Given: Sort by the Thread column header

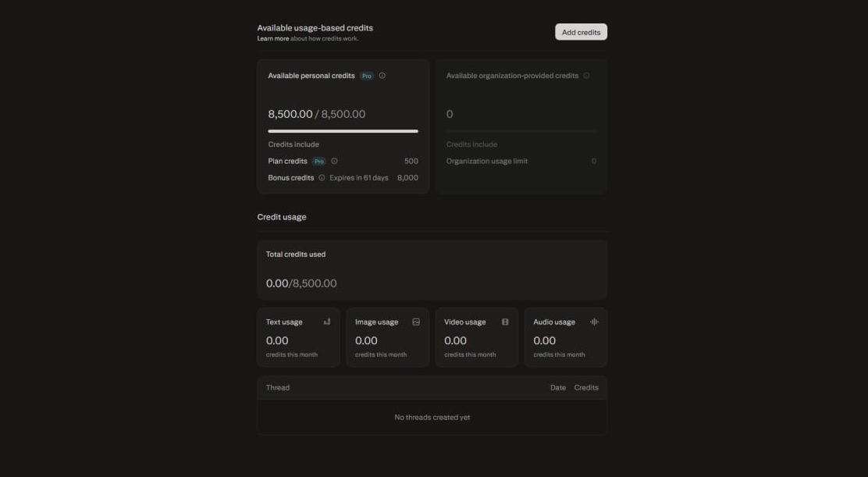Looking at the screenshot, I should (x=278, y=387).
